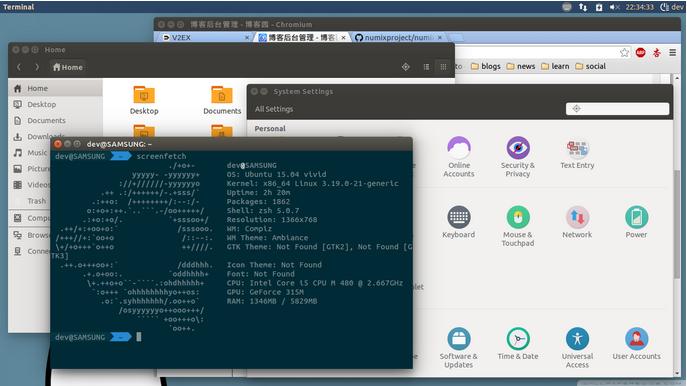Click the All Settings button
687x386 pixels.
pyautogui.click(x=274, y=109)
